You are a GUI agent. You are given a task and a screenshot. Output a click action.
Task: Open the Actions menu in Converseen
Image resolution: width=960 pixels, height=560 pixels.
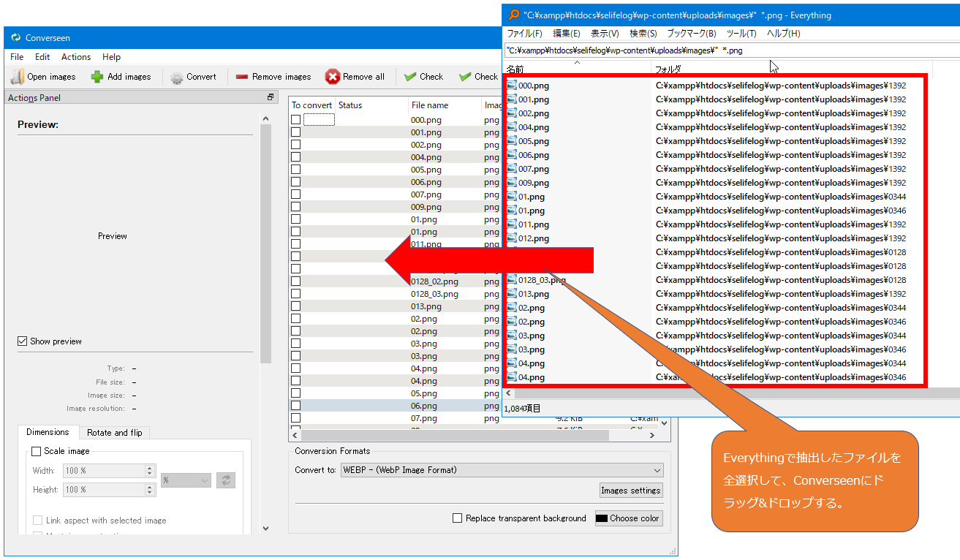pyautogui.click(x=76, y=57)
